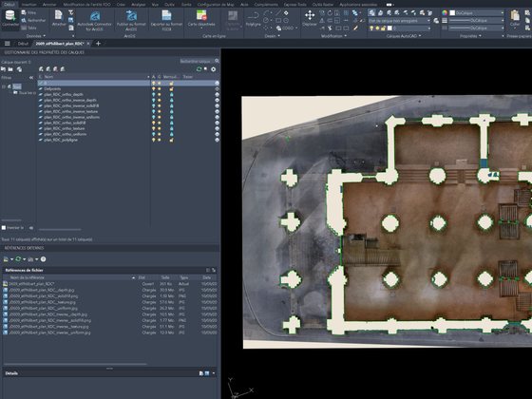Viewport: 532px width, 399px height.
Task: Click the white color swatch in Propriétés
Action: 452,13
